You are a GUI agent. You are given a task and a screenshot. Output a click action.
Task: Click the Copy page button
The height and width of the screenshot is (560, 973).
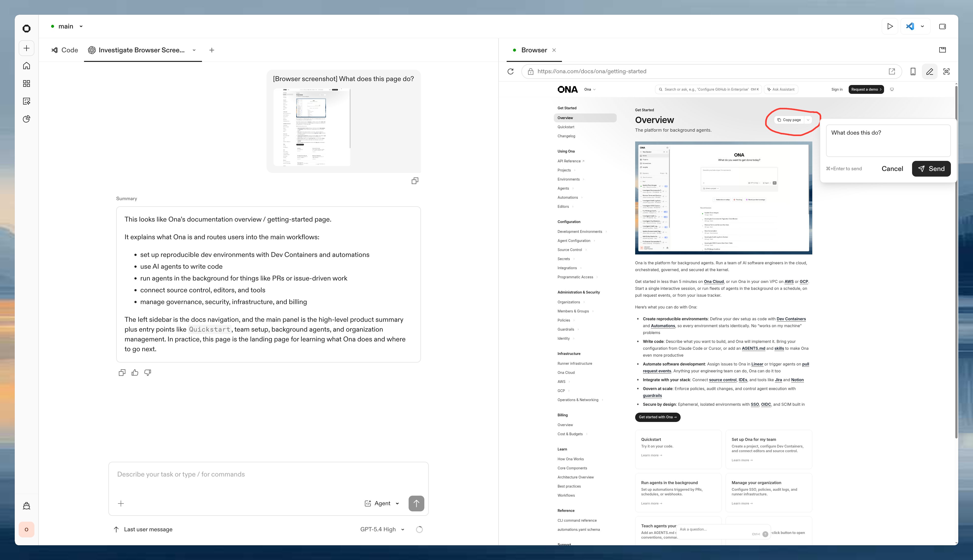789,120
